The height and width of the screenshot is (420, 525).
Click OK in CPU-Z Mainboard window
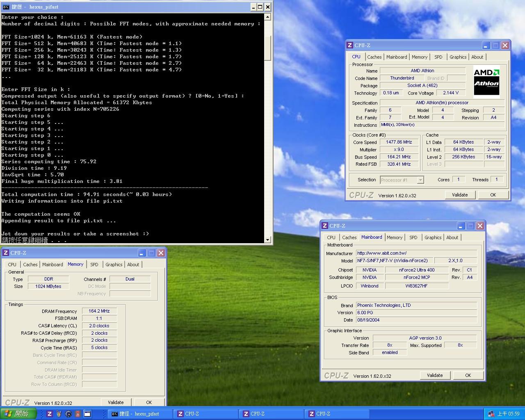[468, 375]
